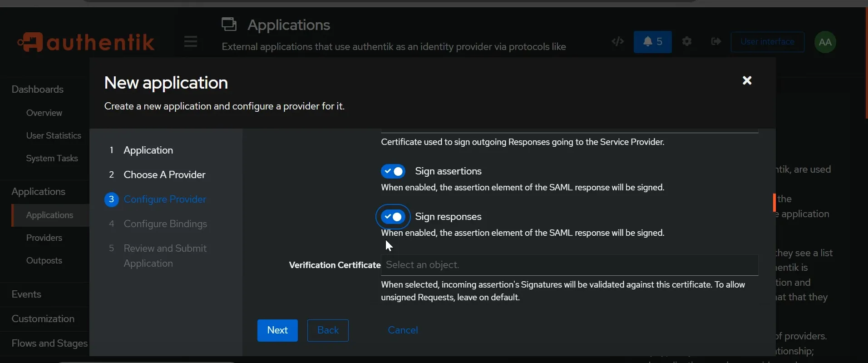Expand the Dashboards sidebar section

point(38,90)
